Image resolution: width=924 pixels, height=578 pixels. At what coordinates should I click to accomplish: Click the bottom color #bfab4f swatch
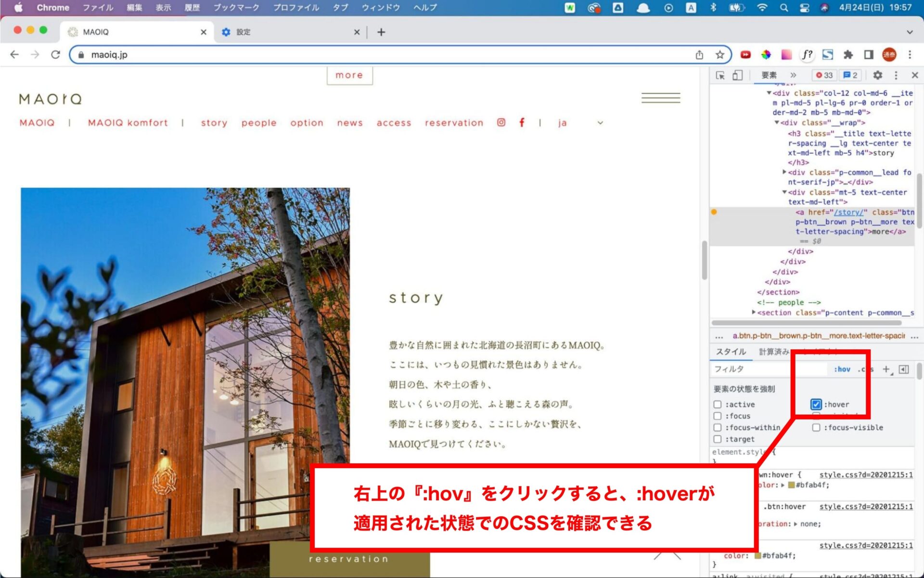click(x=757, y=555)
